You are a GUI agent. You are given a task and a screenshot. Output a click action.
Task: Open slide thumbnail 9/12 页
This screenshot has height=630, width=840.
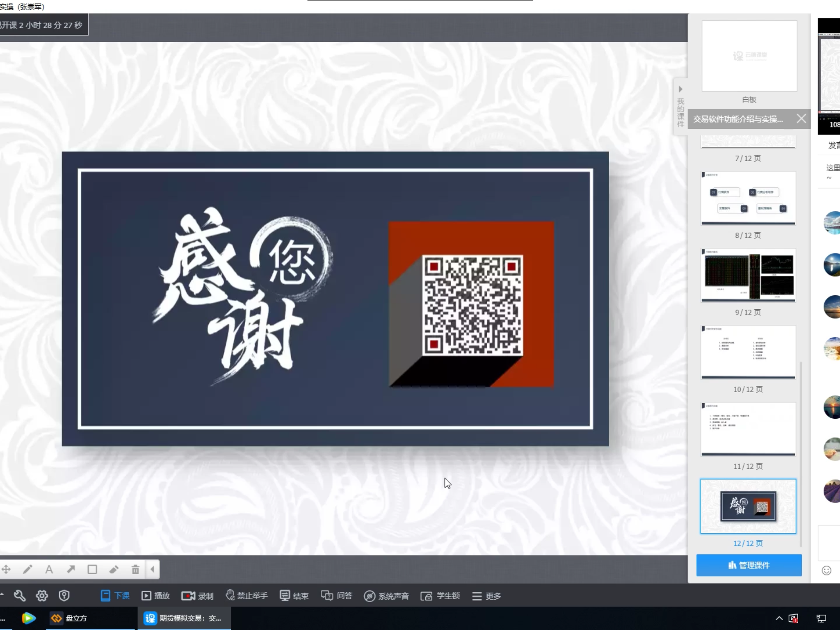pos(749,275)
